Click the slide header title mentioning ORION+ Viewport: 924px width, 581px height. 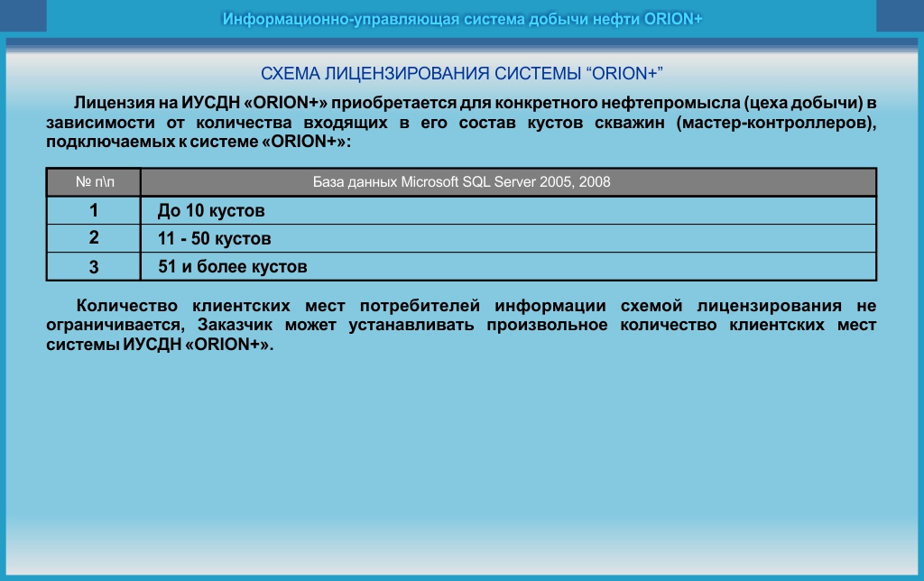click(462, 19)
